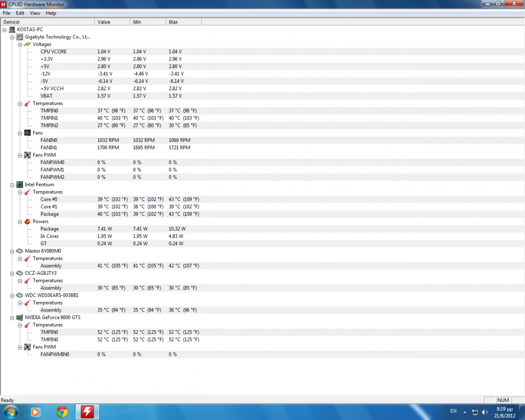Viewport: 525px width, 420px height.
Task: Click the 1721 RPM max value
Action: point(179,148)
